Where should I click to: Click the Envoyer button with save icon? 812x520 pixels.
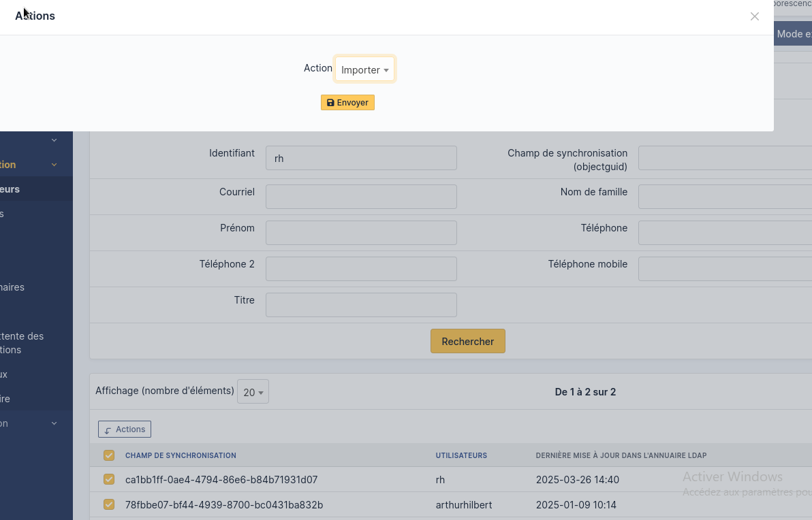(347, 103)
